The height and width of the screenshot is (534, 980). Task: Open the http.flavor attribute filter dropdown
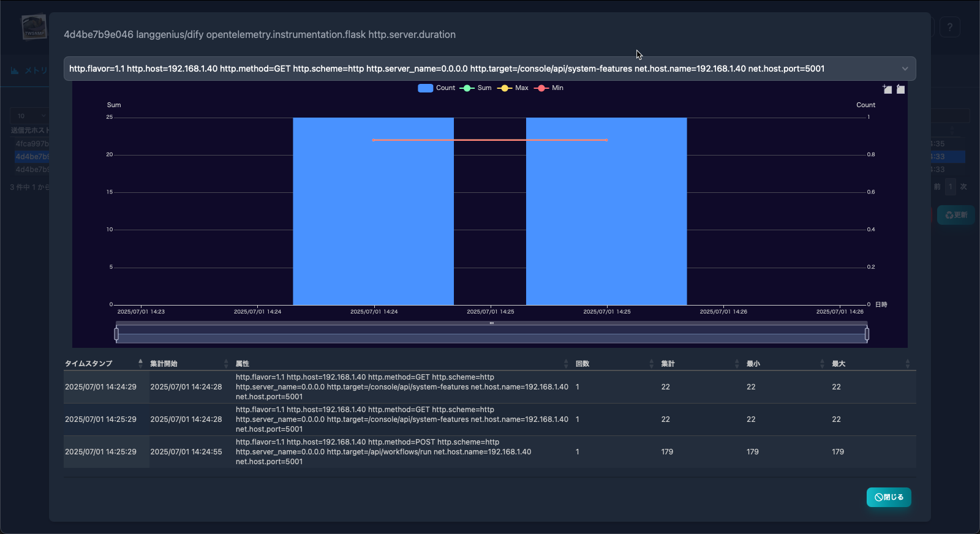click(489, 69)
